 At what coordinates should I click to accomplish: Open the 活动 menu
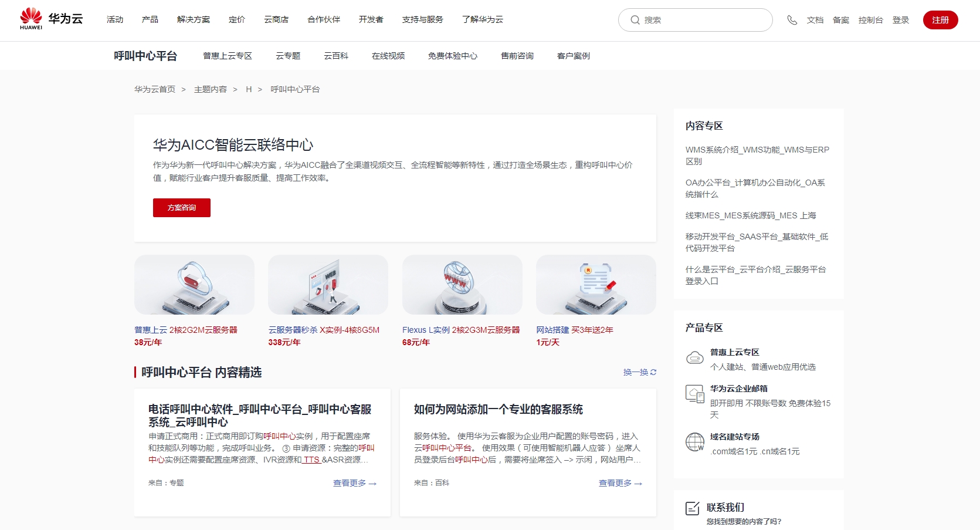click(x=115, y=19)
